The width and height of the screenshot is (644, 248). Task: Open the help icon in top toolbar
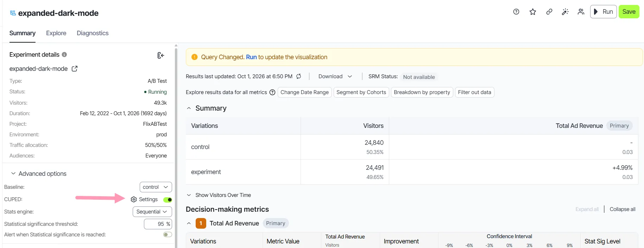pyautogui.click(x=516, y=12)
